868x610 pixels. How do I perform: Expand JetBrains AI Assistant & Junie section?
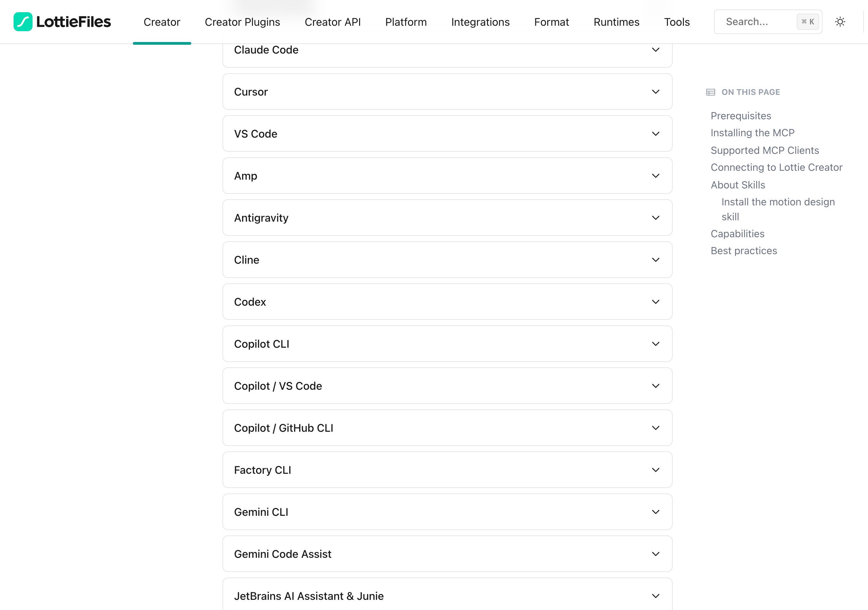[x=448, y=594]
